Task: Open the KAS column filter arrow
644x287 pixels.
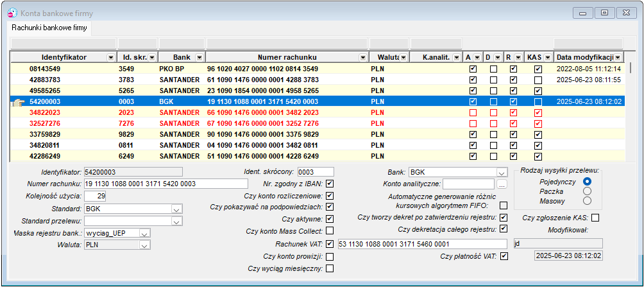Action: (x=547, y=58)
